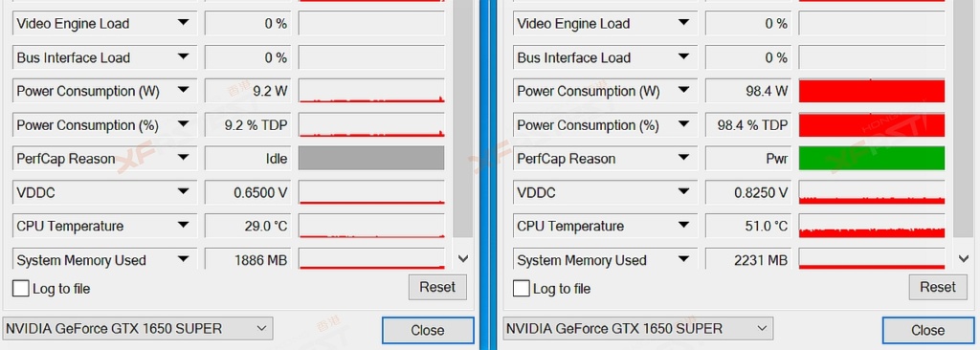
Task: Click green PerfCap Reason Pwr graph bar
Action: (872, 159)
